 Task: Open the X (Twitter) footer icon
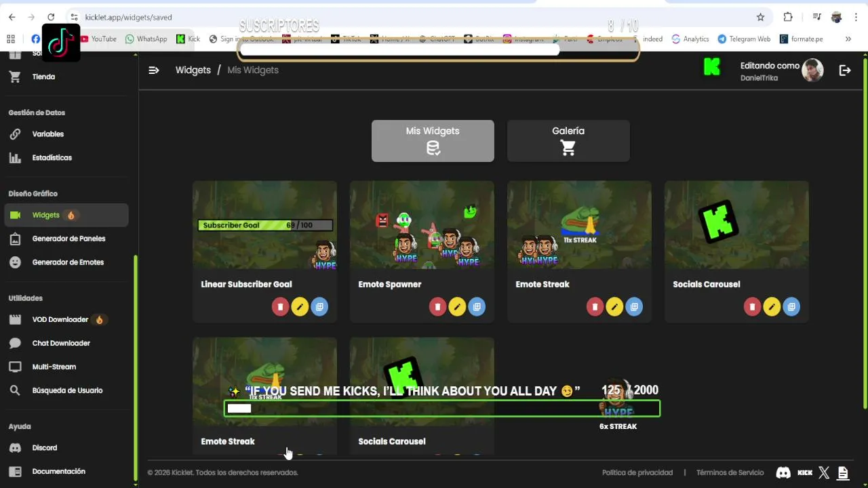(824, 473)
